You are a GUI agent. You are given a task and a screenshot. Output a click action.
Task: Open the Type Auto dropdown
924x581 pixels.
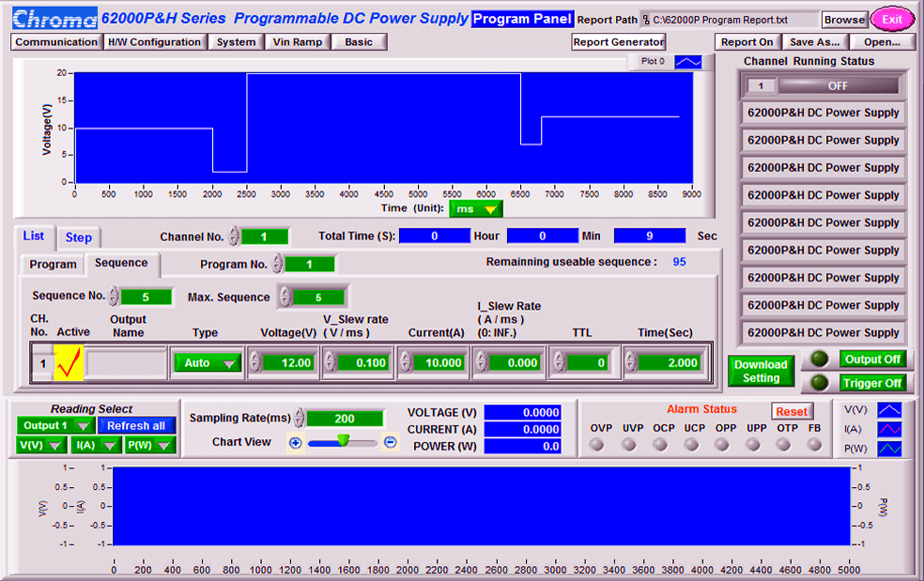[207, 363]
